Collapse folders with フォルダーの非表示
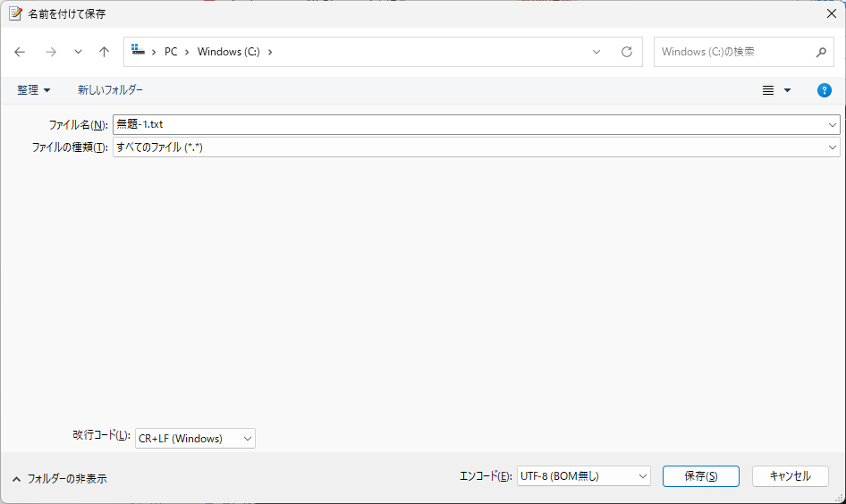 [59, 478]
